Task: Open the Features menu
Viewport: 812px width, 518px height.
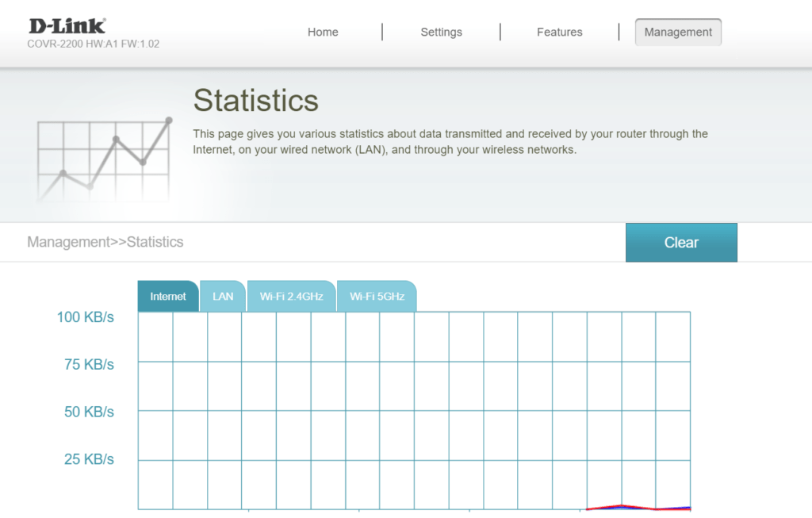Action: pos(559,33)
